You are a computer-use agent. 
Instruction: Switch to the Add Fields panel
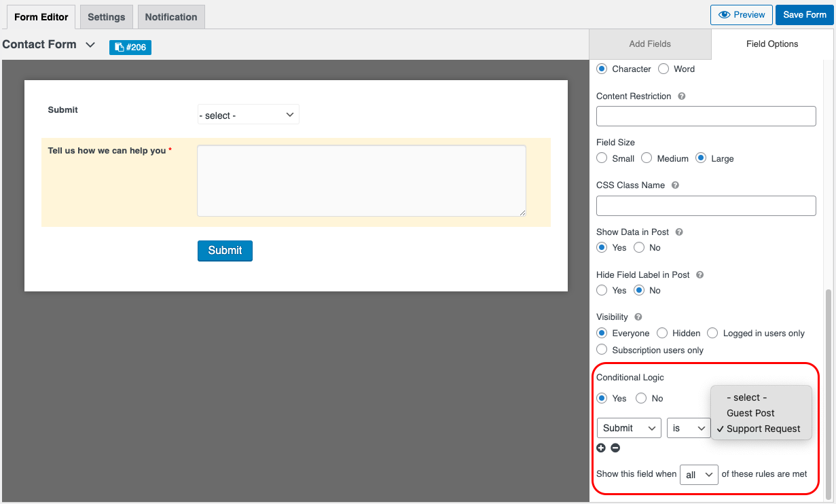[x=649, y=43]
